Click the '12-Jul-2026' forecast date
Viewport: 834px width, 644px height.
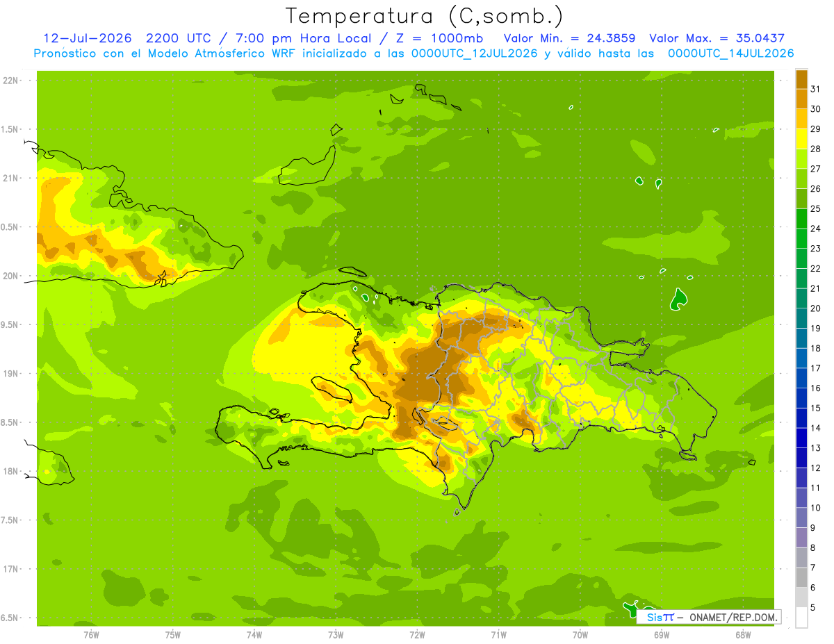[87, 38]
